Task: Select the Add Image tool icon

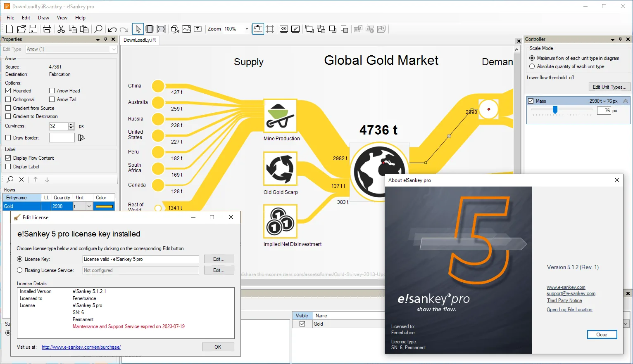Action: coord(187,29)
